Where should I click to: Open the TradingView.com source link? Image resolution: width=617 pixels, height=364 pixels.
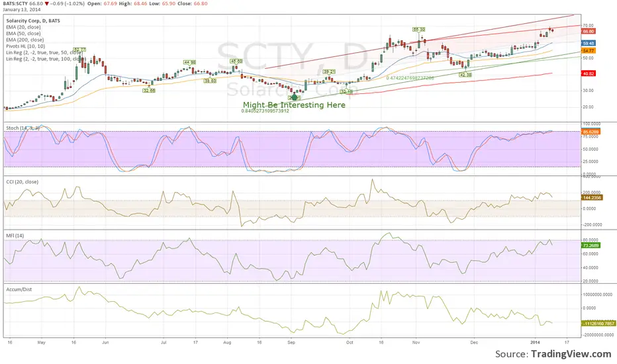coord(571,354)
